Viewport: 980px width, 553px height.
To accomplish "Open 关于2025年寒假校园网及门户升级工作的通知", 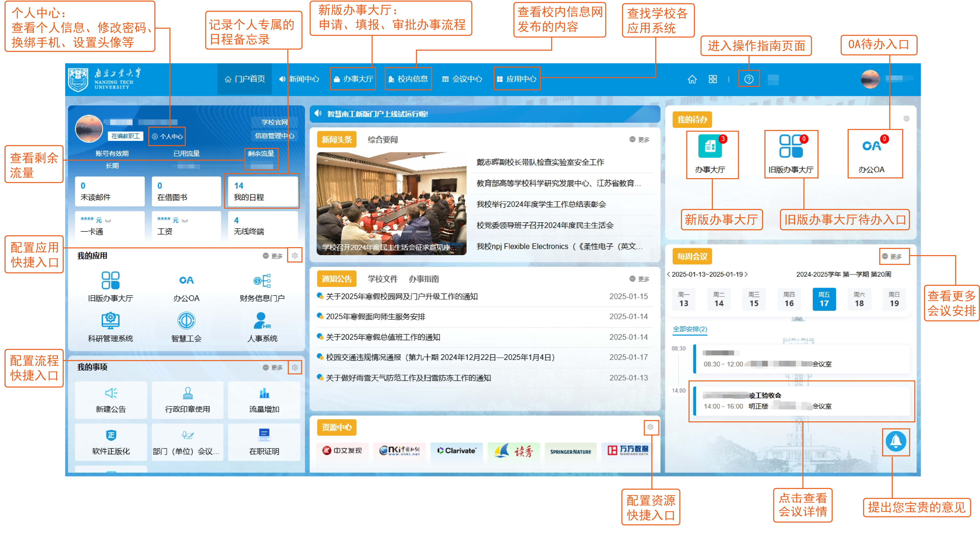I will click(401, 296).
